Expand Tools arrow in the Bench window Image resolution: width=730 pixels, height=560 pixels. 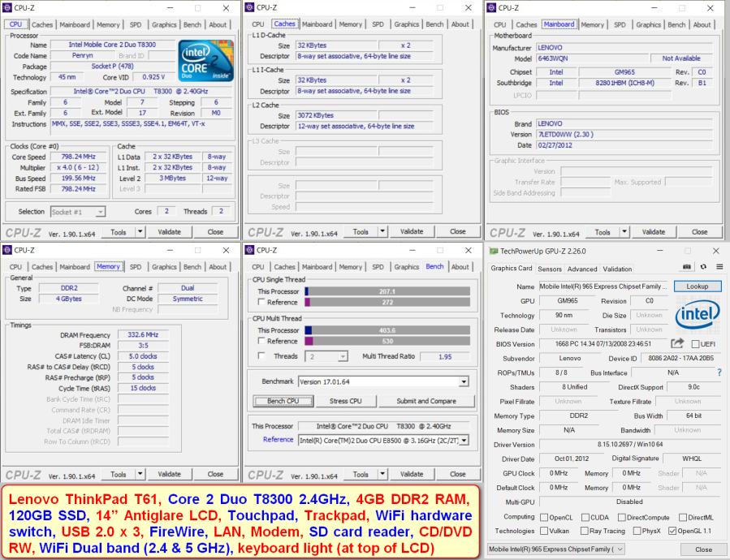pos(382,474)
